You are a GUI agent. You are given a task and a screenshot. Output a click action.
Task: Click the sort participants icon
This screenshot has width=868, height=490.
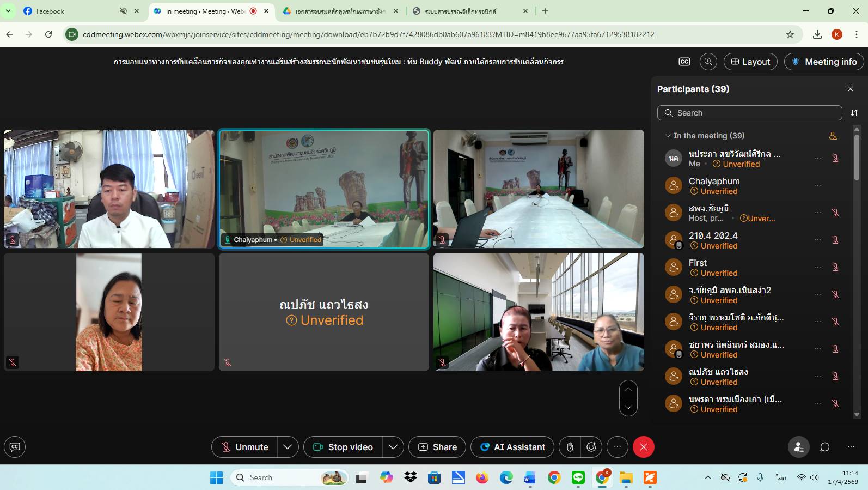tap(854, 113)
